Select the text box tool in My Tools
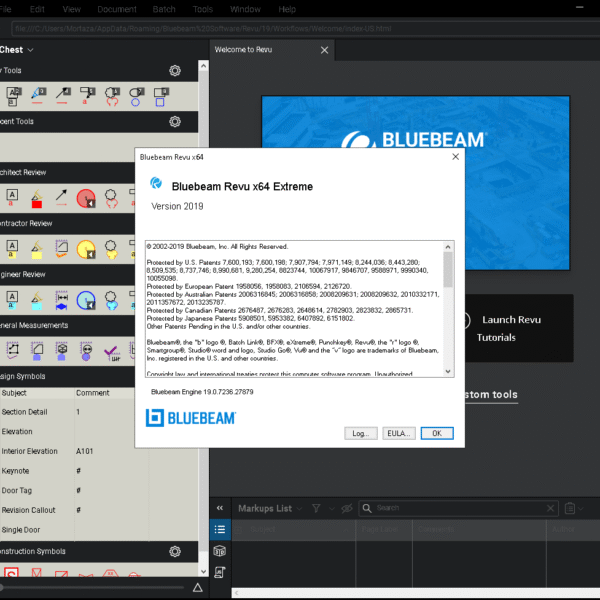 coord(13,96)
